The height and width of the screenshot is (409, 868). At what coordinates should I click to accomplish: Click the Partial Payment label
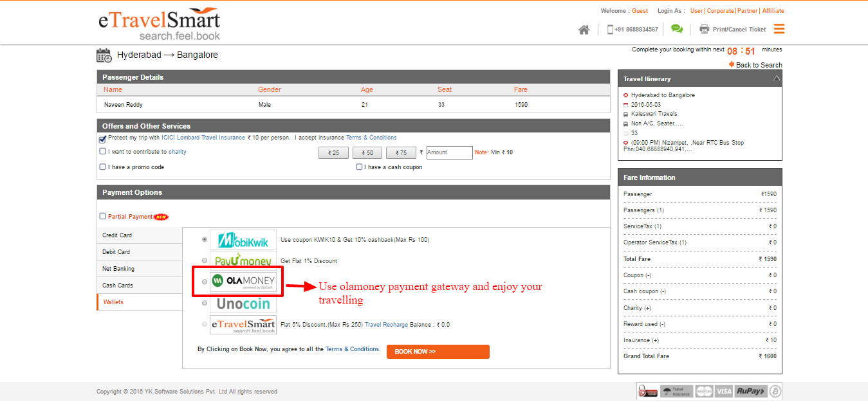click(131, 217)
